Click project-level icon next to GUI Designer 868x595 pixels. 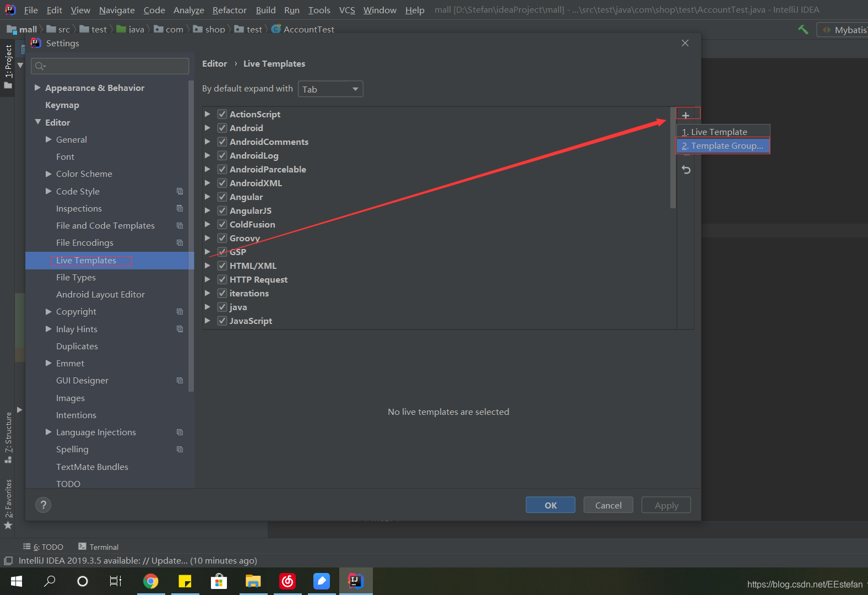point(180,380)
